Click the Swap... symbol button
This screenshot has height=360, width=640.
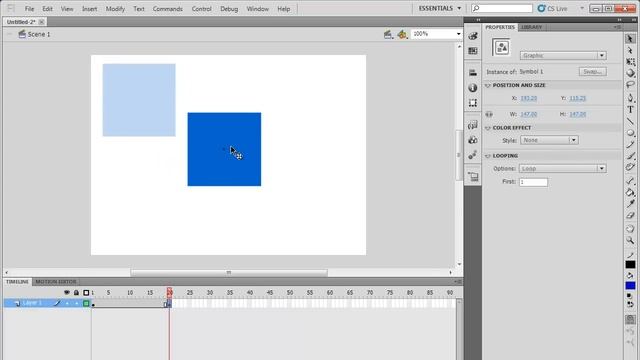593,72
